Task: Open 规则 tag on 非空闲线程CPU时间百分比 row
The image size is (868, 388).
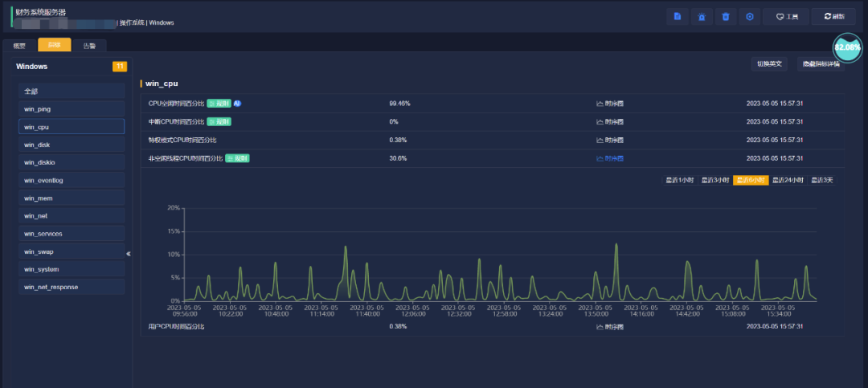Action: (237, 158)
